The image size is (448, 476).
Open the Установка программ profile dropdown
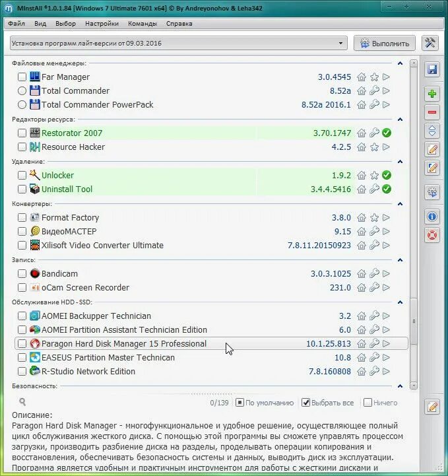pos(178,43)
